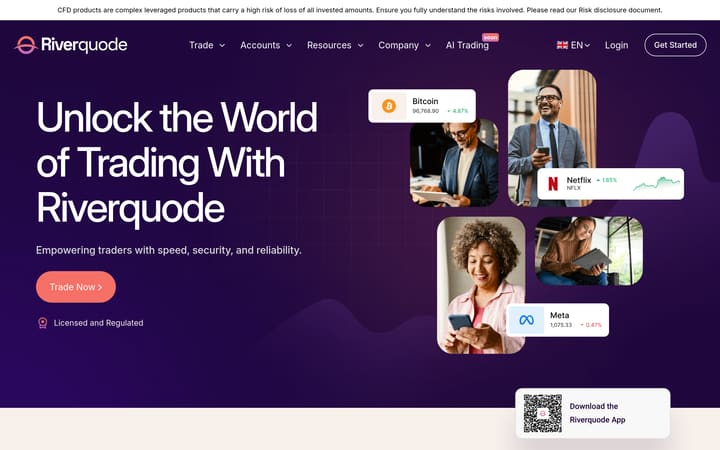Expand the Resources dropdown chevron
Screen dimensions: 720x450
click(360, 45)
